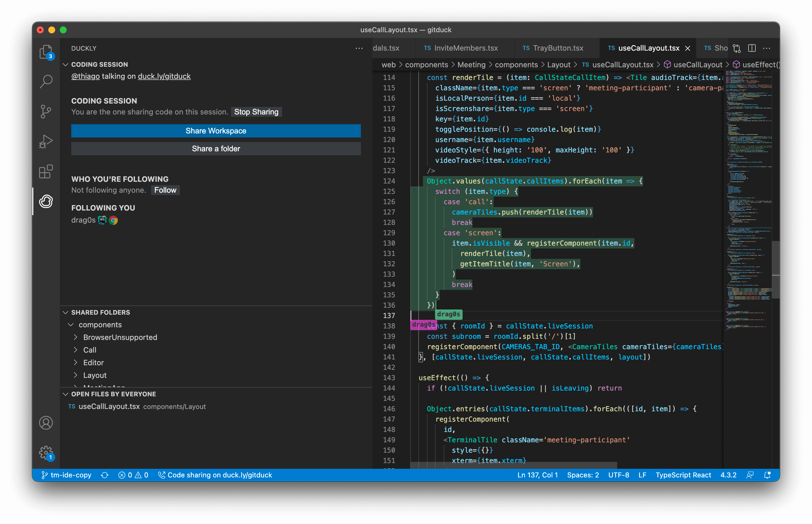Click the Share a folder button
This screenshot has height=524, width=812.
(x=216, y=149)
